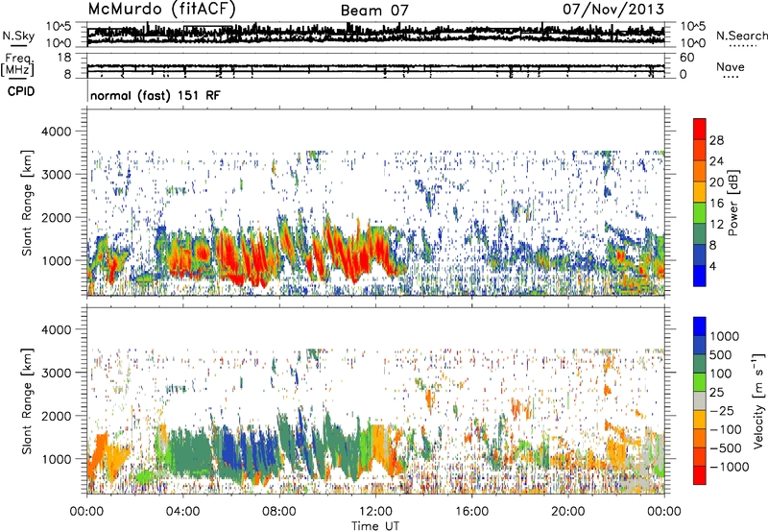The image size is (768, 532).
Task: Click 'Slant Range [km]' label of velocity panel
Action: pyautogui.click(x=27, y=400)
